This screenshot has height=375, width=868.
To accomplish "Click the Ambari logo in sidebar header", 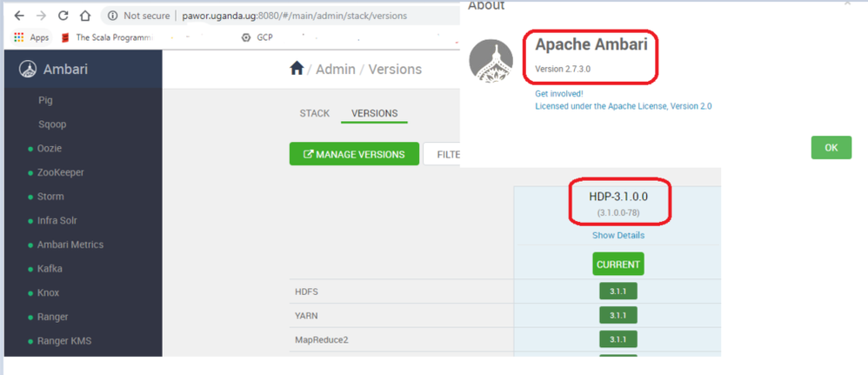I will tap(28, 70).
